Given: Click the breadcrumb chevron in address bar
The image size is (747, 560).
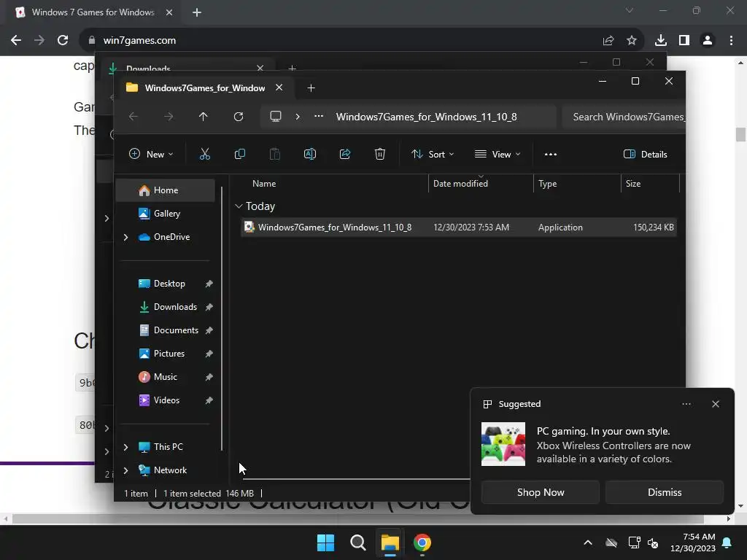Looking at the screenshot, I should pyautogui.click(x=298, y=117).
